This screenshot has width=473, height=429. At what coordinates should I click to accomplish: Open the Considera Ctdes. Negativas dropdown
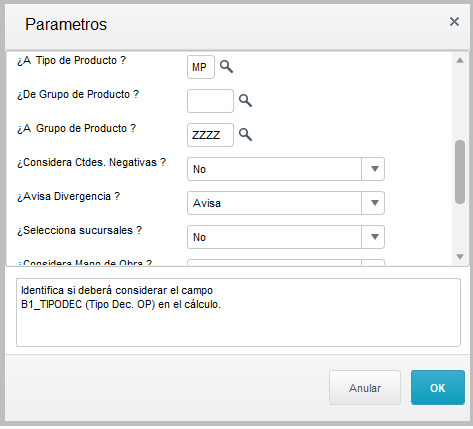pyautogui.click(x=374, y=169)
